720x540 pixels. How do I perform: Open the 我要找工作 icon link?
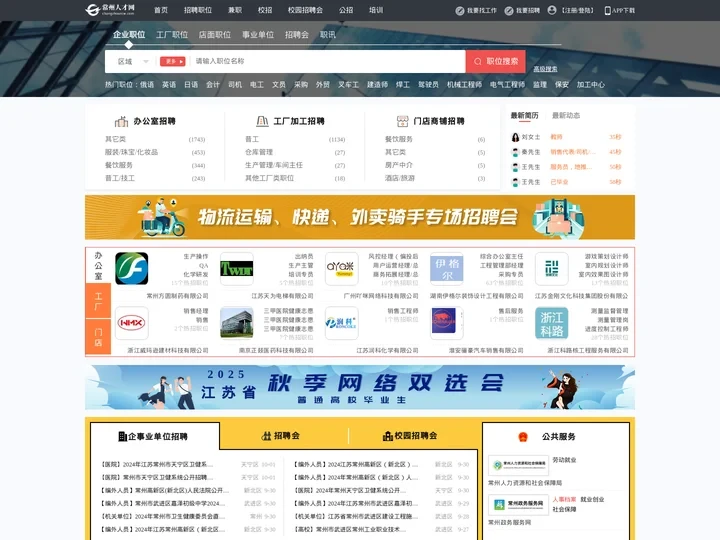click(x=460, y=11)
